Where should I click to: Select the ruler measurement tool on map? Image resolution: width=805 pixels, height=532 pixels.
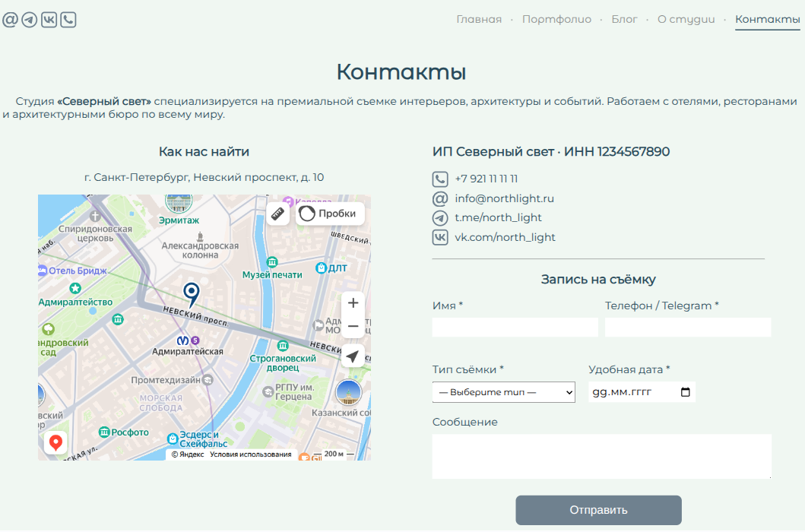277,214
